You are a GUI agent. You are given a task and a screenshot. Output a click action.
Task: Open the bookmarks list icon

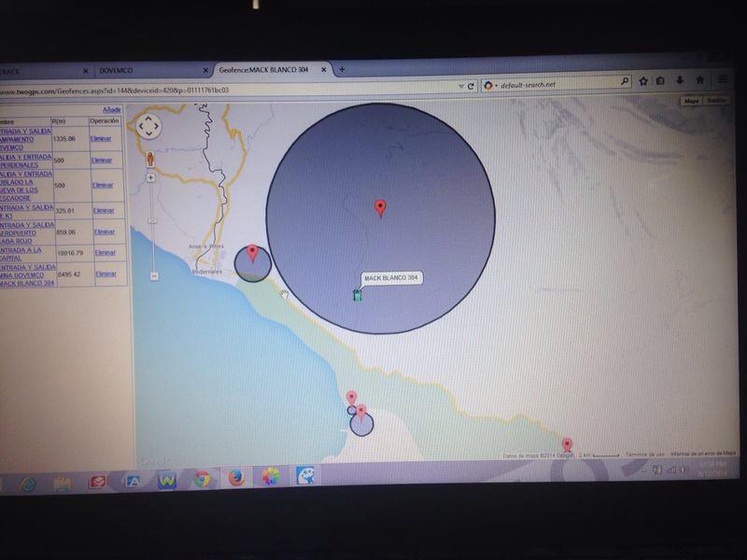click(x=660, y=81)
